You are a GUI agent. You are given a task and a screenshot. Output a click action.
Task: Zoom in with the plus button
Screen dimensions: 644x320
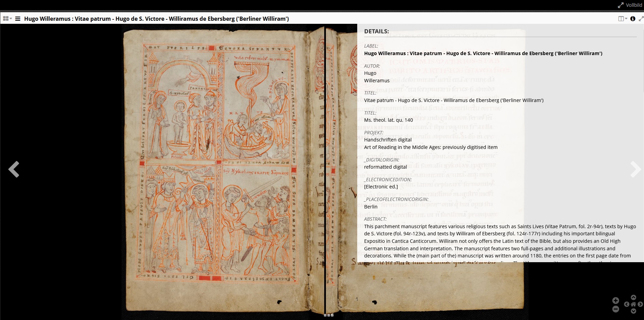[616, 301]
